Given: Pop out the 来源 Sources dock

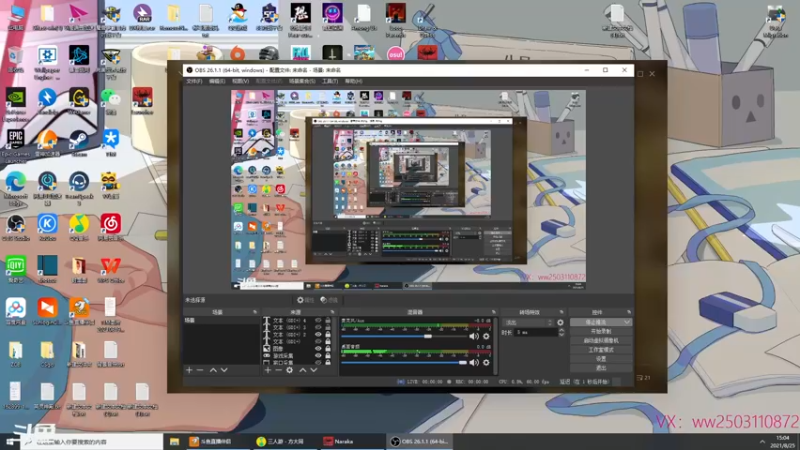Looking at the screenshot, I should 332,312.
